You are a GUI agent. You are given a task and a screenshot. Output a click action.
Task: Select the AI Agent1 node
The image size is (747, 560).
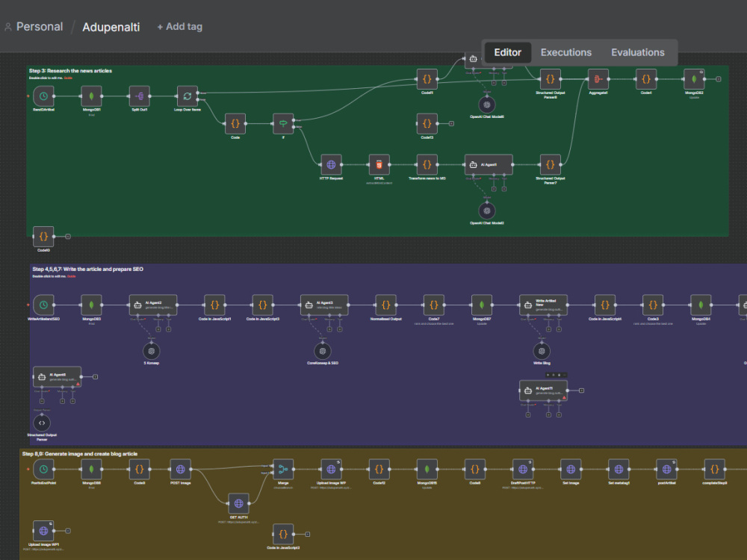[489, 165]
